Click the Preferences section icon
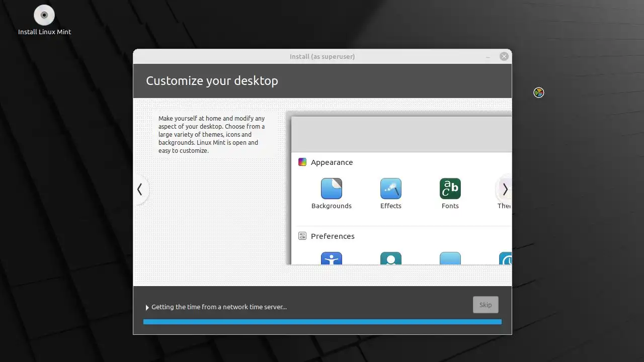The image size is (644, 362). click(302, 236)
